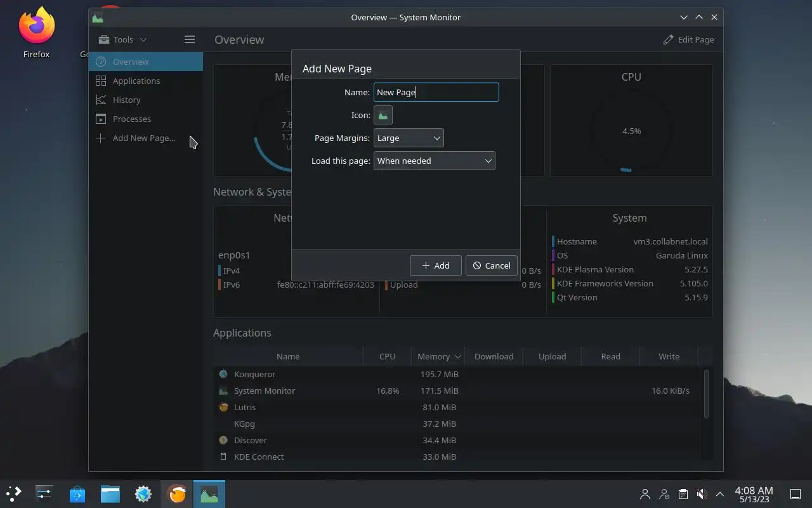
Task: Expand the Load this page dropdown
Action: tap(435, 161)
